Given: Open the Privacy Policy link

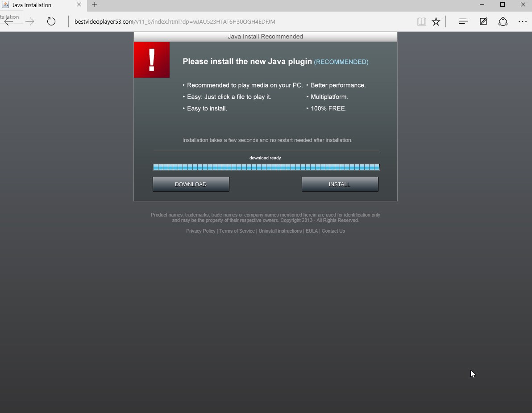Looking at the screenshot, I should pyautogui.click(x=200, y=231).
